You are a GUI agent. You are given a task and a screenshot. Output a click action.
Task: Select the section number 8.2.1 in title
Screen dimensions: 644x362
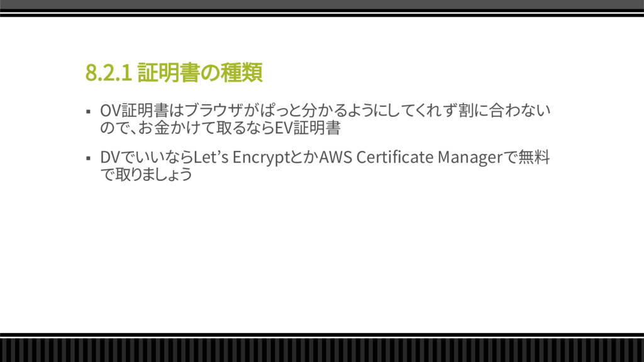(x=109, y=73)
